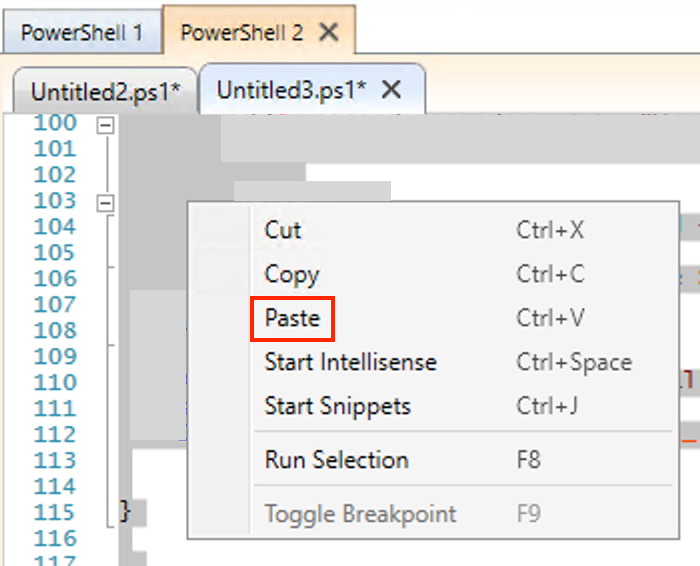700x566 pixels.
Task: Close the PowerShell 2 tab
Action: [x=328, y=31]
